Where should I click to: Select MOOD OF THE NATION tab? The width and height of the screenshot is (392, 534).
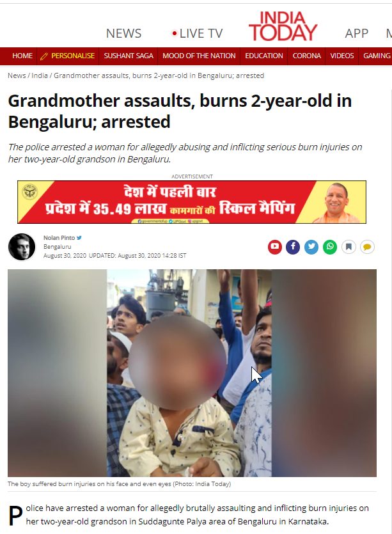(x=199, y=56)
